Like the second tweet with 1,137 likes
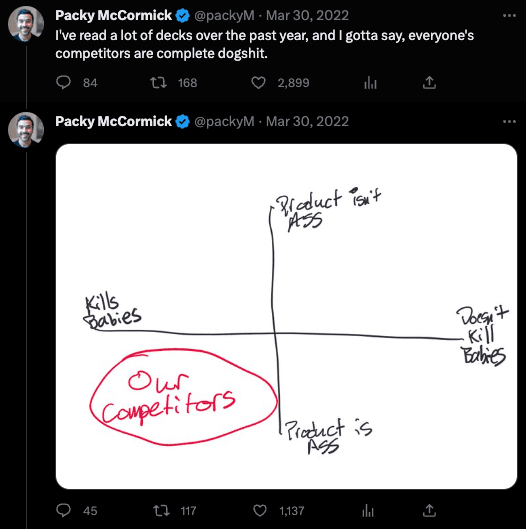 [x=260, y=510]
